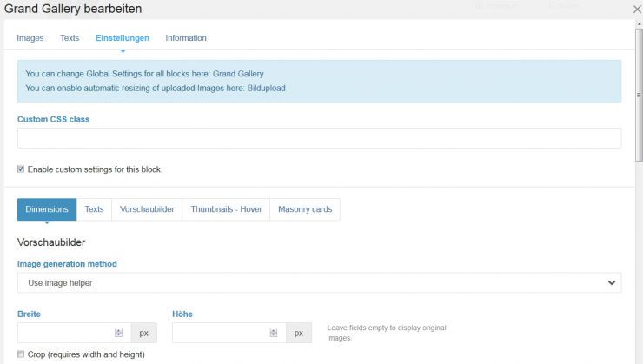Close the Grand Gallery dialog
This screenshot has height=364, width=643.
pos(637,9)
